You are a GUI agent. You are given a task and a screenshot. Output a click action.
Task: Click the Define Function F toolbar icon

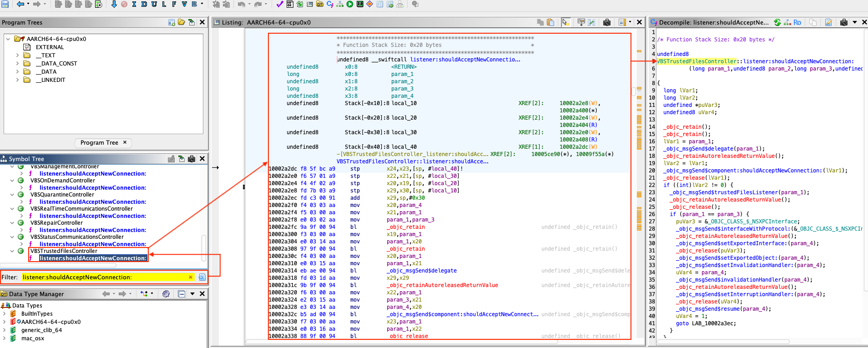point(174,4)
